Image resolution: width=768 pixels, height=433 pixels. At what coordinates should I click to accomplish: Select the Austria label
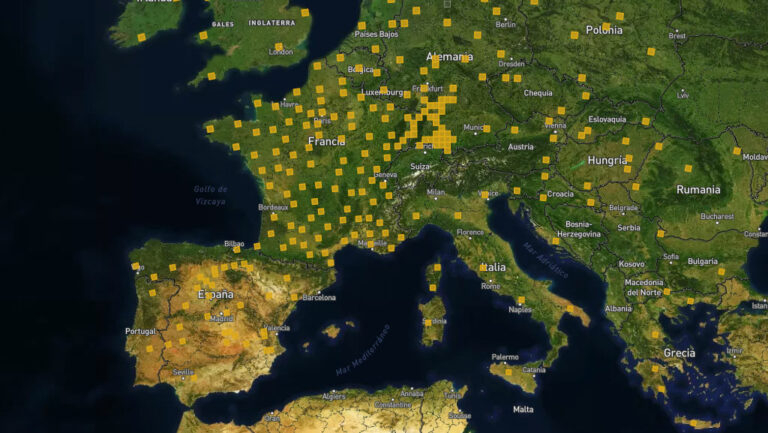(x=521, y=147)
